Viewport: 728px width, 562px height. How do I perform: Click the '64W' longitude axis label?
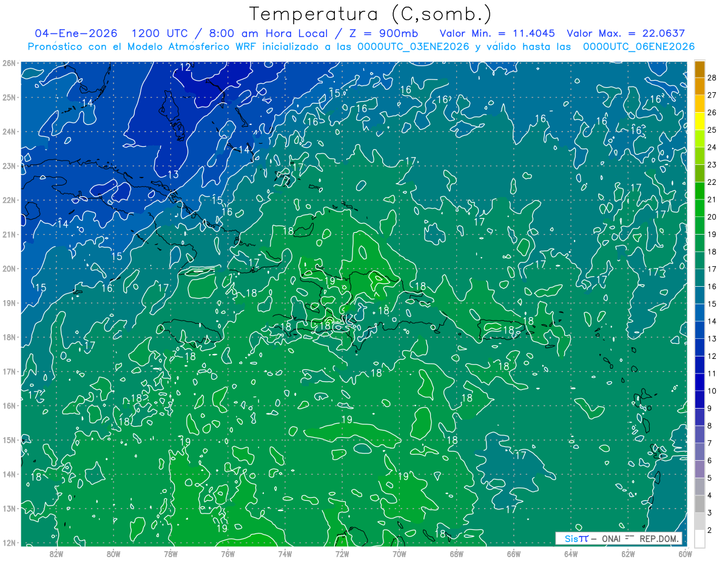point(571,554)
